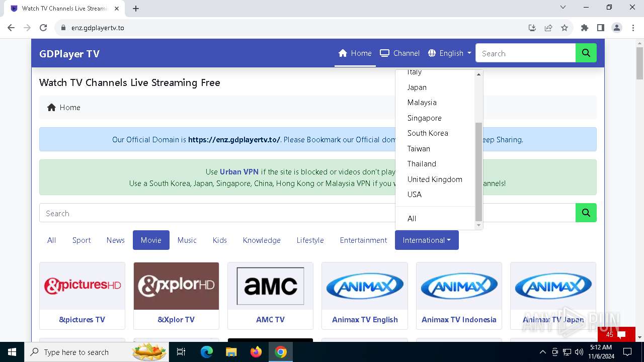The width and height of the screenshot is (644, 362).
Task: Select the Kids category tab
Action: [220, 240]
